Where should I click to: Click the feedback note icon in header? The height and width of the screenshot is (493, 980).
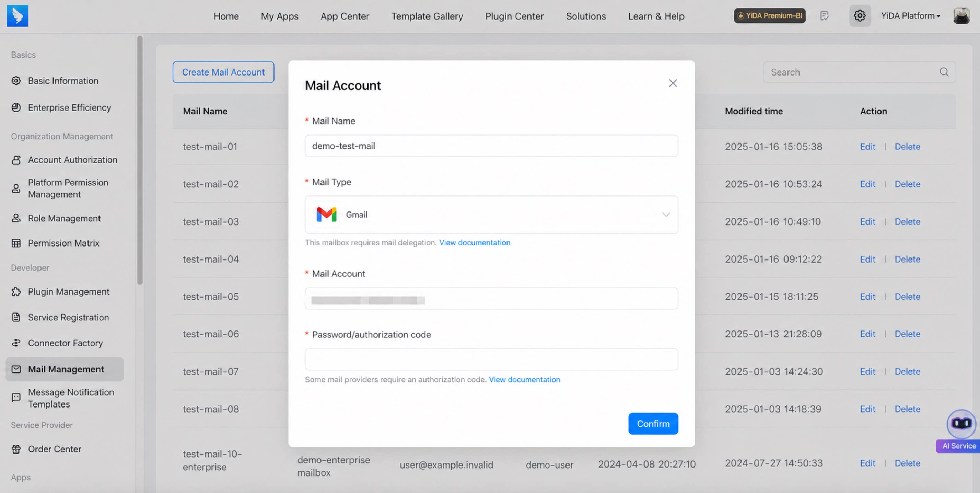(x=825, y=16)
